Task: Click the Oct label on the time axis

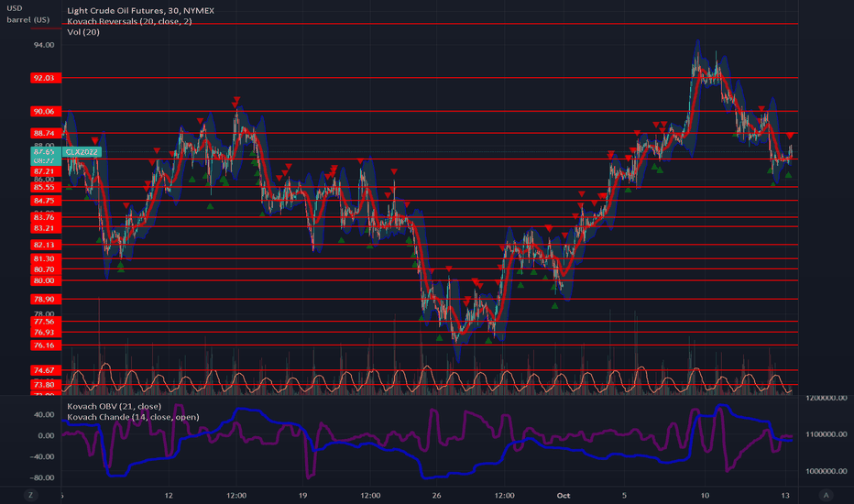Action: pyautogui.click(x=564, y=495)
